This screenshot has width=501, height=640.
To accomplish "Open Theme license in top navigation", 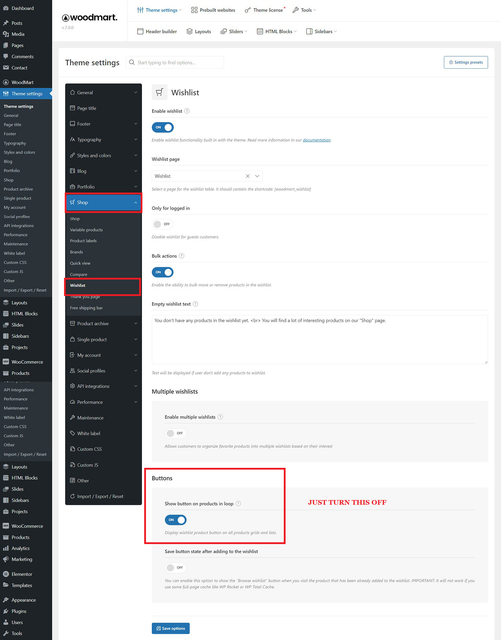I will pyautogui.click(x=265, y=10).
